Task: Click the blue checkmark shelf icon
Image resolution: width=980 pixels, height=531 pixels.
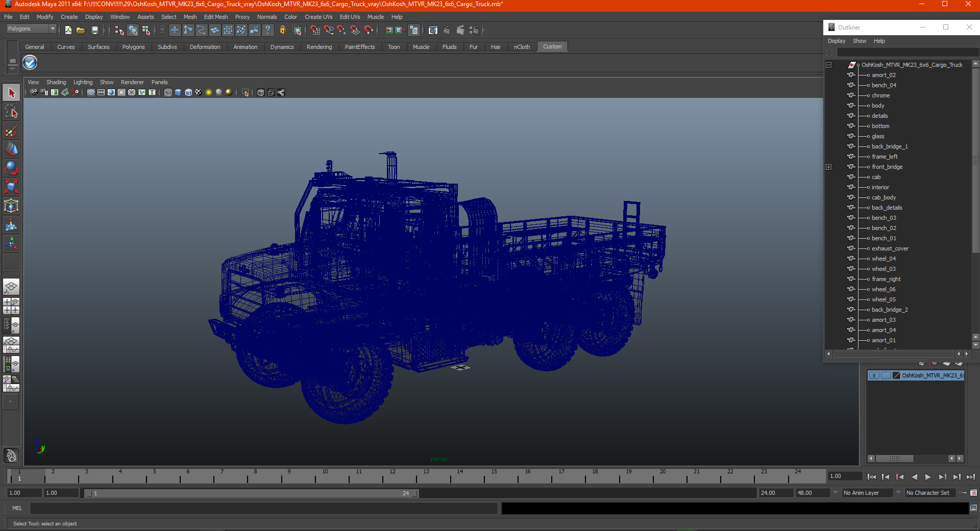Action: coord(30,63)
